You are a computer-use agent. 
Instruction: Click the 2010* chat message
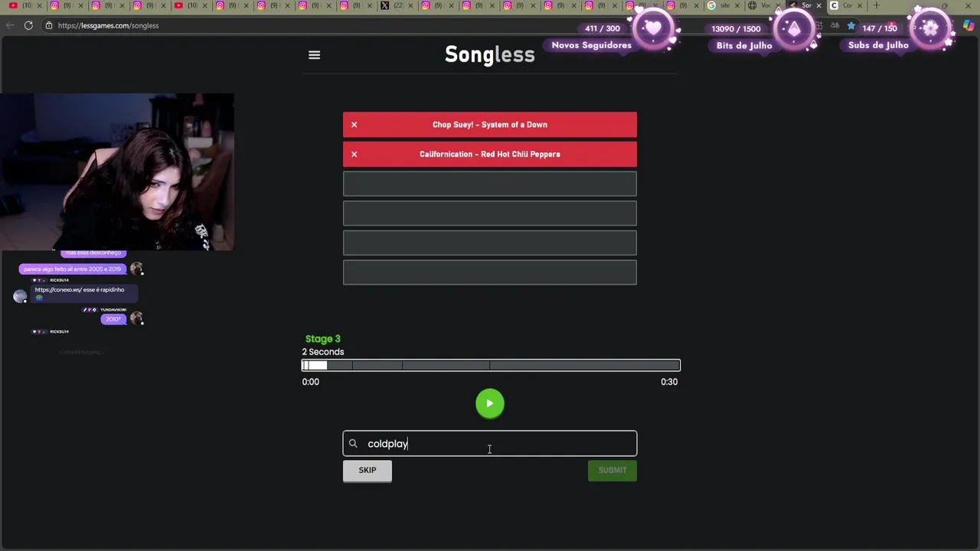point(113,319)
